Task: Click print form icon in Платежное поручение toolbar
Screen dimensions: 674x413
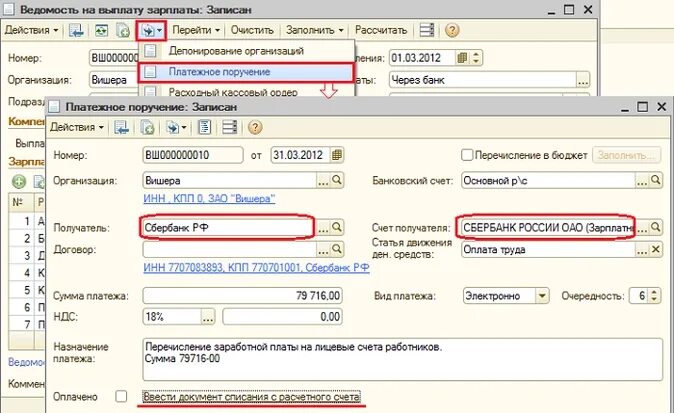Action: pyautogui.click(x=204, y=127)
